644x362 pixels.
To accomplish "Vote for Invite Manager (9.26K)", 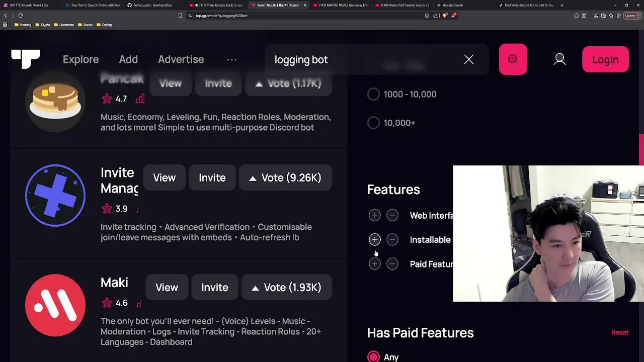I will pos(285,177).
